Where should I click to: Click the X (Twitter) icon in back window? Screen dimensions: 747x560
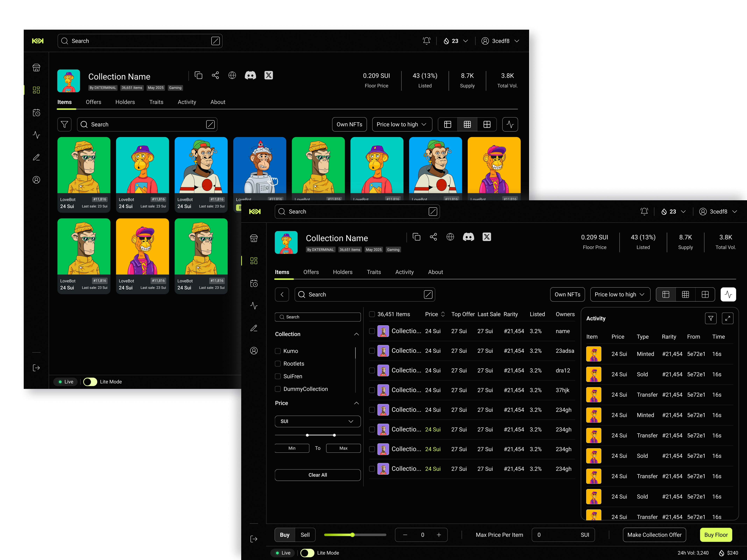(x=268, y=75)
